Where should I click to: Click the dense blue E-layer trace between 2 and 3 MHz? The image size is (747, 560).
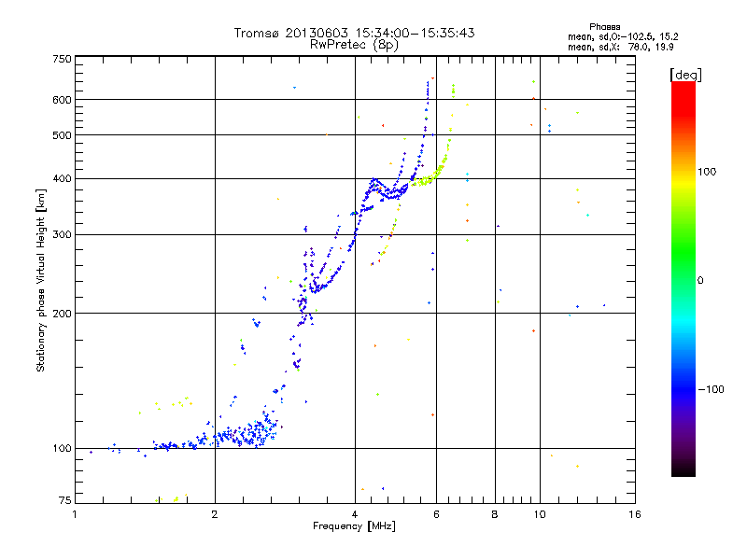pos(247,433)
